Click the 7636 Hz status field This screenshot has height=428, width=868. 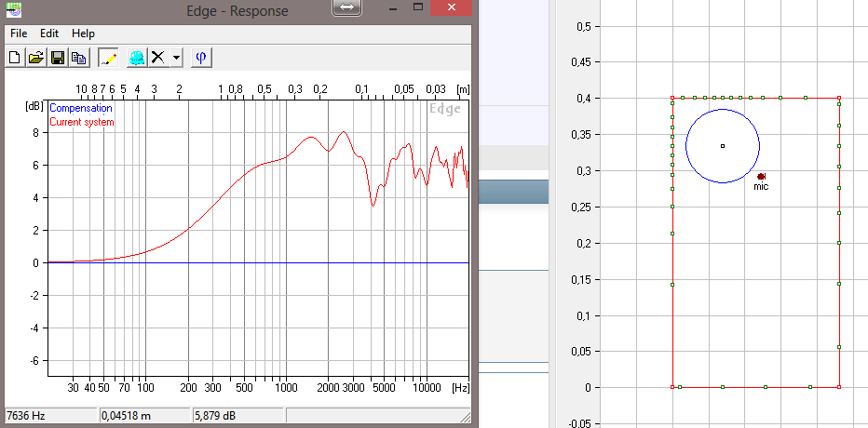point(51,415)
